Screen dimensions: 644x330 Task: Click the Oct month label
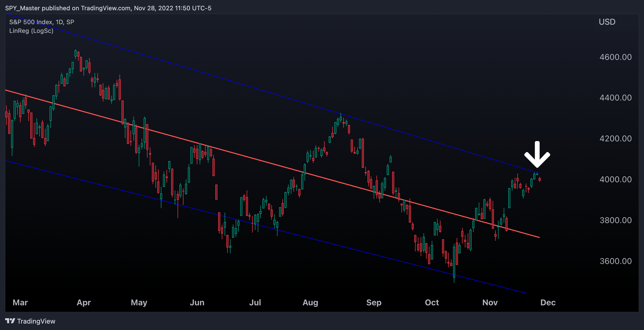click(432, 302)
